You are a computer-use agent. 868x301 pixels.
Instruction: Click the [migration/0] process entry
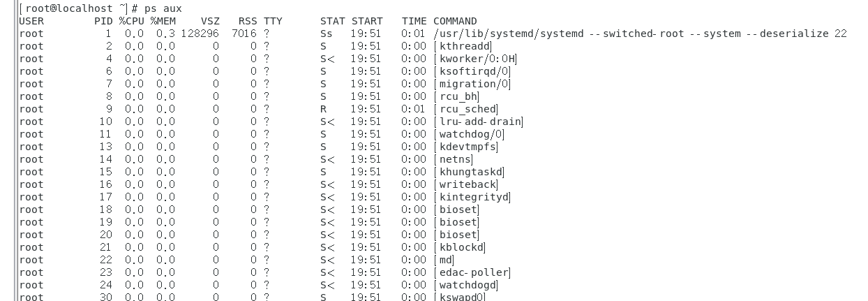click(x=472, y=84)
